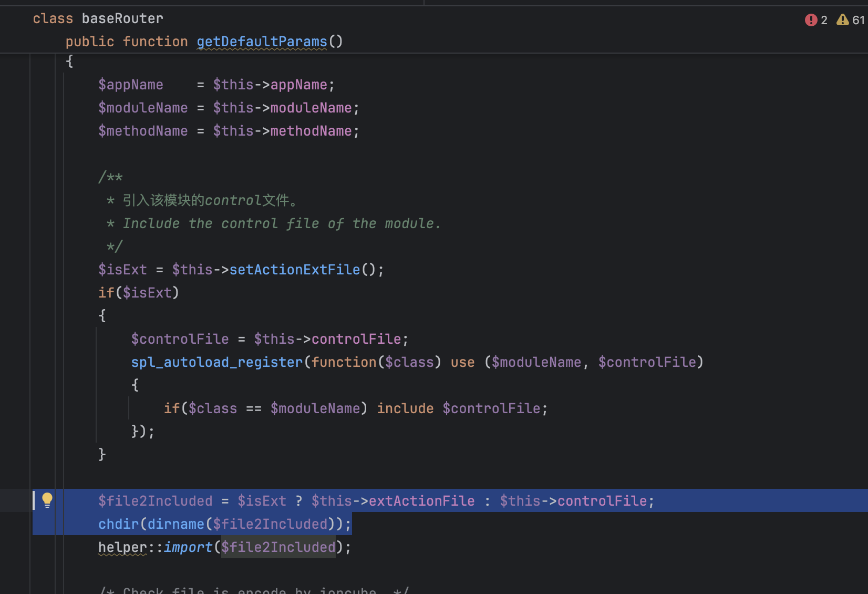Click the warning count 61
This screenshot has width=868, height=594.
(x=858, y=20)
